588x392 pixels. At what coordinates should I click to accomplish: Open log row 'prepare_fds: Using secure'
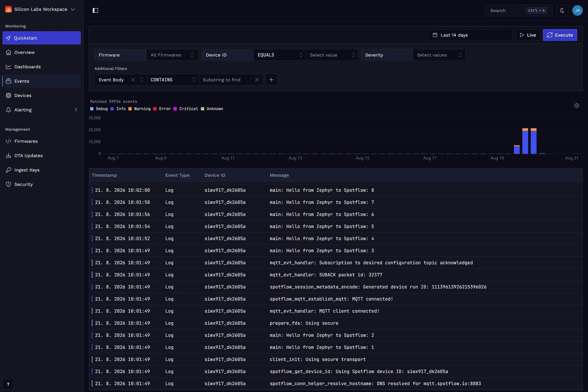(336, 323)
